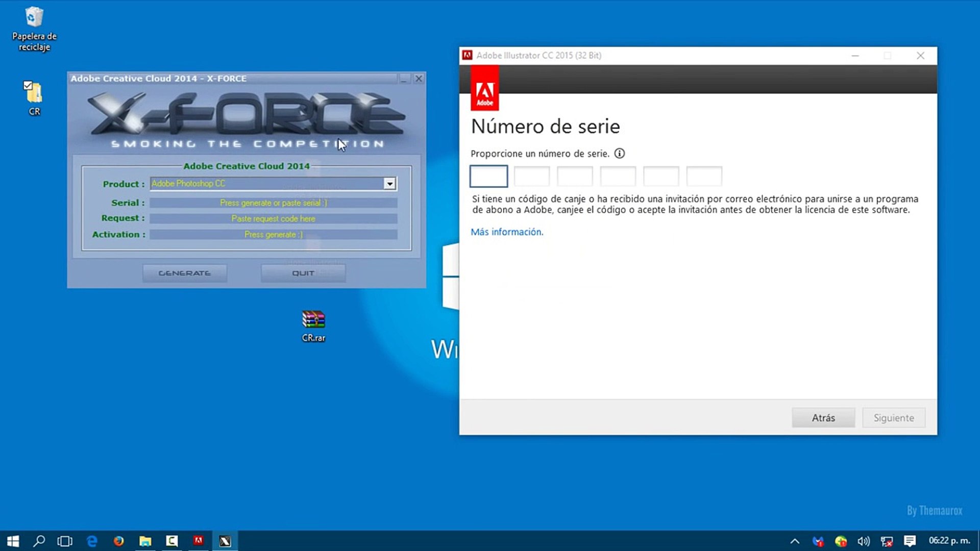Viewport: 980px width, 551px height.
Task: Click the Atrás button
Action: pyautogui.click(x=823, y=418)
